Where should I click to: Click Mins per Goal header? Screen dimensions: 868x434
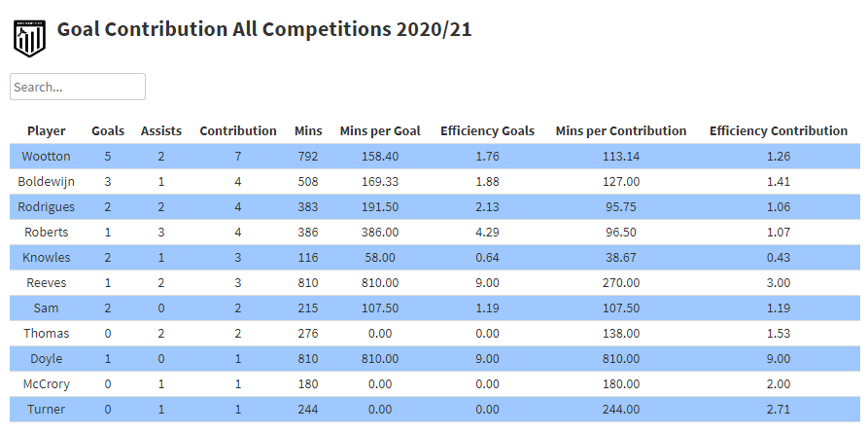coord(380,130)
